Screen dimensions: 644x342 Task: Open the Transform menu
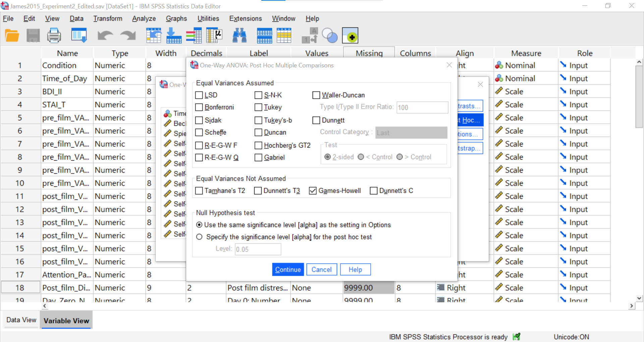coord(108,18)
